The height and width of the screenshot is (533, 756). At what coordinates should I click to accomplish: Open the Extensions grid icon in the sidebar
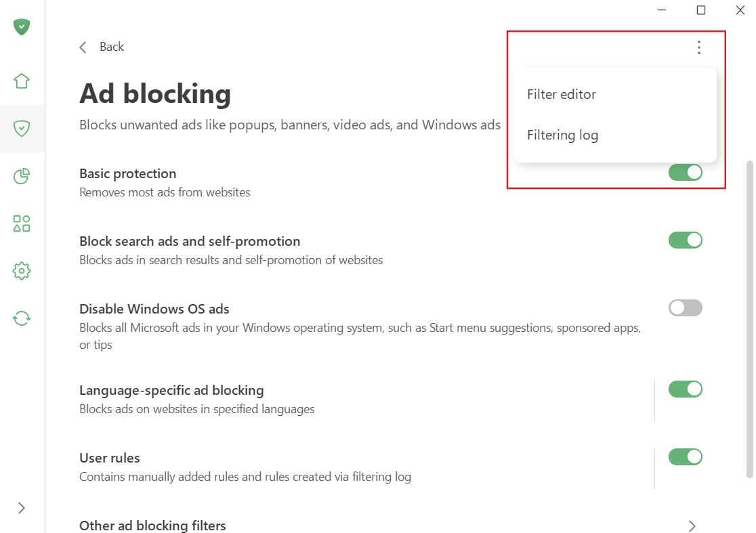[x=22, y=223]
